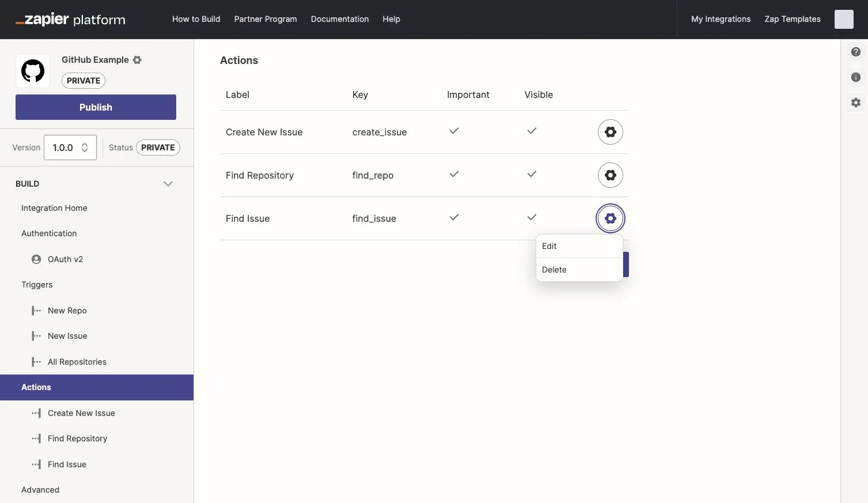The image size is (868, 503).
Task: Click the Find Issue table label
Action: click(x=248, y=218)
